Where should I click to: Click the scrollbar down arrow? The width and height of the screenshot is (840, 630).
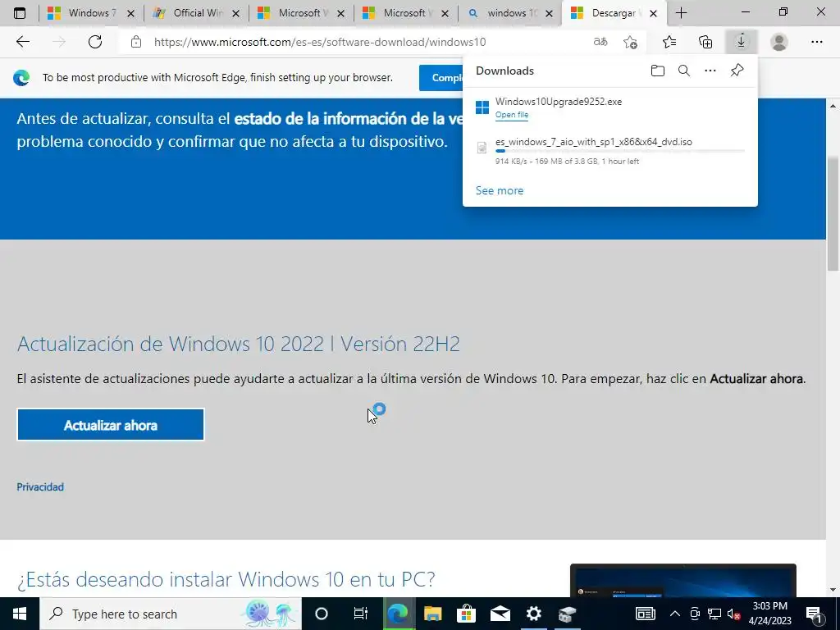833,590
